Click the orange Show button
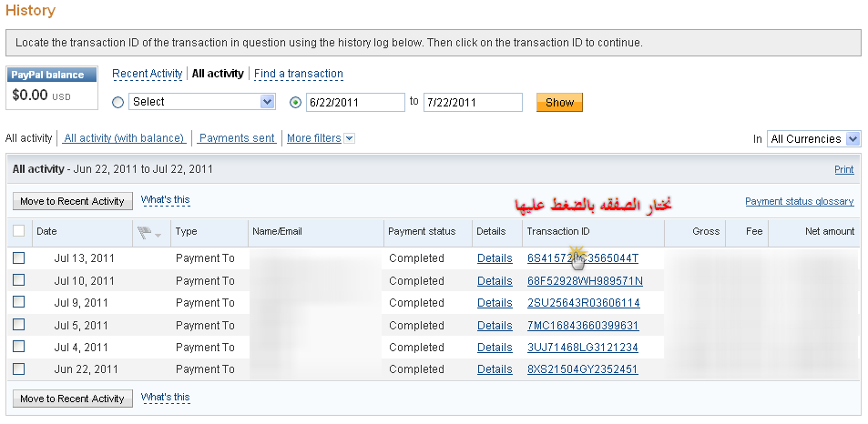The image size is (868, 424). click(559, 102)
